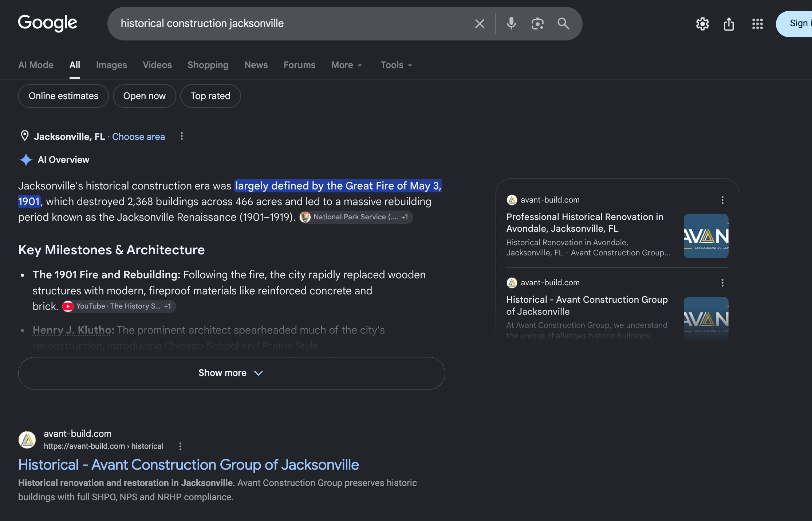This screenshot has width=812, height=521.
Task: Go to the Videos tab
Action: (157, 65)
